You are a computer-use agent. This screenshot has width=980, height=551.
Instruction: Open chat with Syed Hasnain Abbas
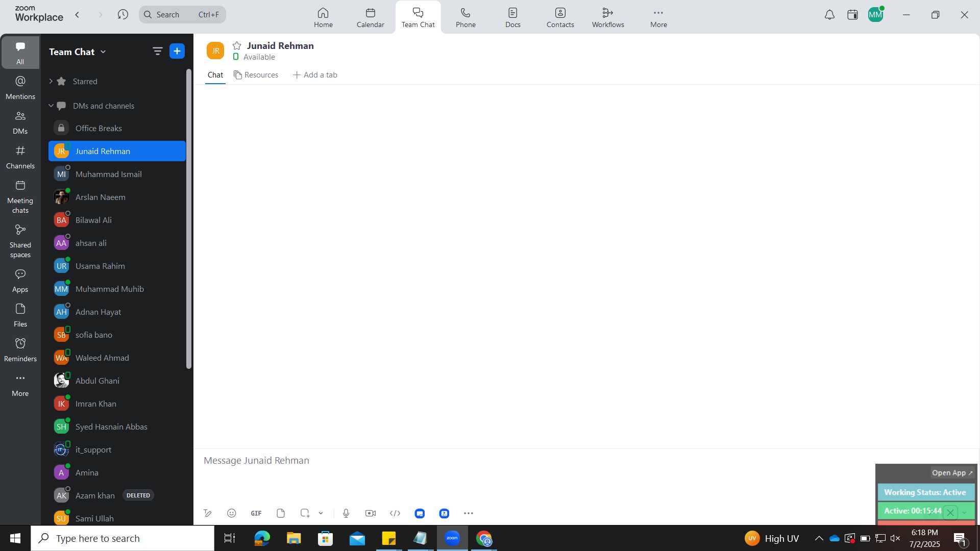click(117, 427)
